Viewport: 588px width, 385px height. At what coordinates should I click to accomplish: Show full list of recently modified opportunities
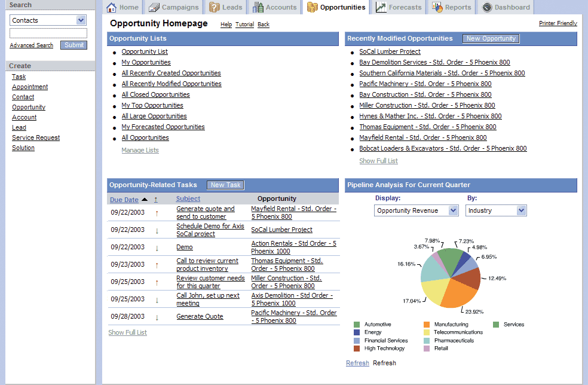[378, 161]
